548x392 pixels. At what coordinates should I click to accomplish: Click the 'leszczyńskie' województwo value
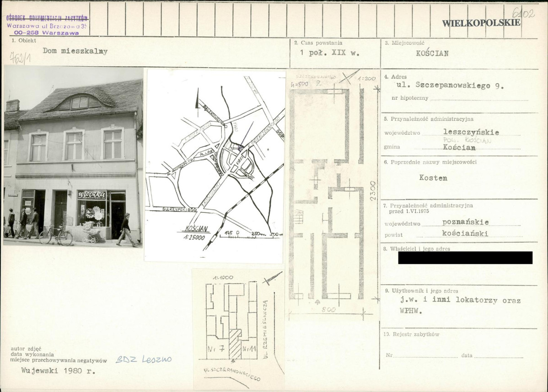[x=471, y=132]
